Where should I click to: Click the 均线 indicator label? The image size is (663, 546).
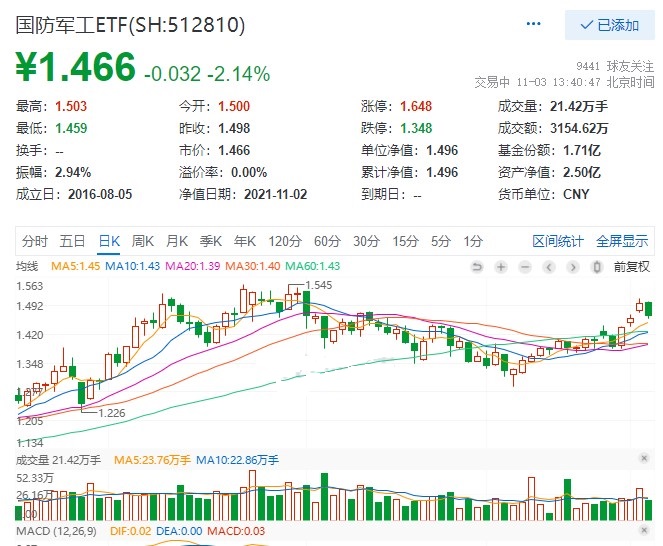pyautogui.click(x=27, y=266)
